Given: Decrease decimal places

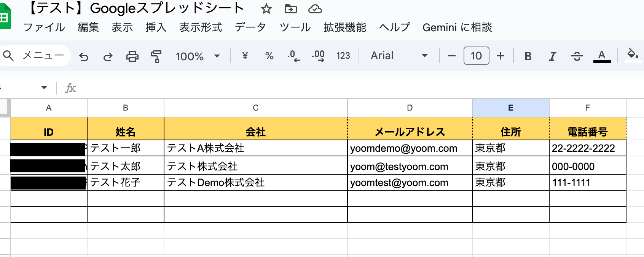Looking at the screenshot, I should pos(293,56).
